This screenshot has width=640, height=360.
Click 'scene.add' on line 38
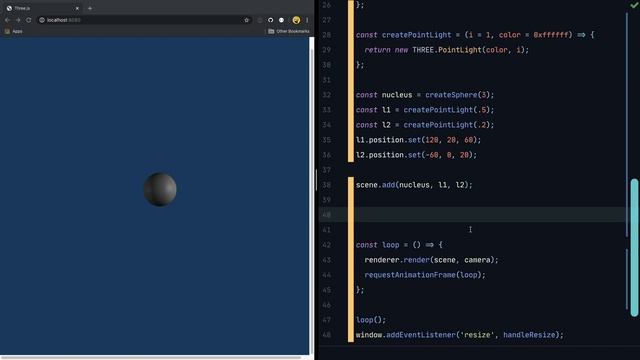pyautogui.click(x=375, y=185)
